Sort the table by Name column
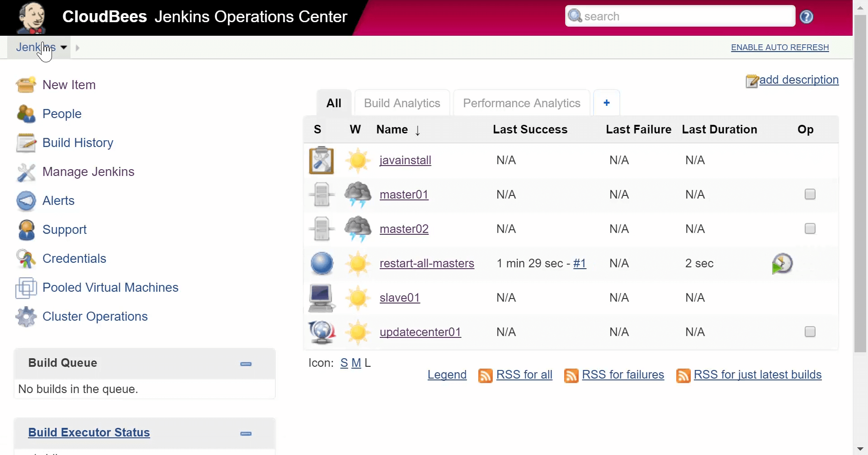The width and height of the screenshot is (868, 455). pyautogui.click(x=398, y=130)
